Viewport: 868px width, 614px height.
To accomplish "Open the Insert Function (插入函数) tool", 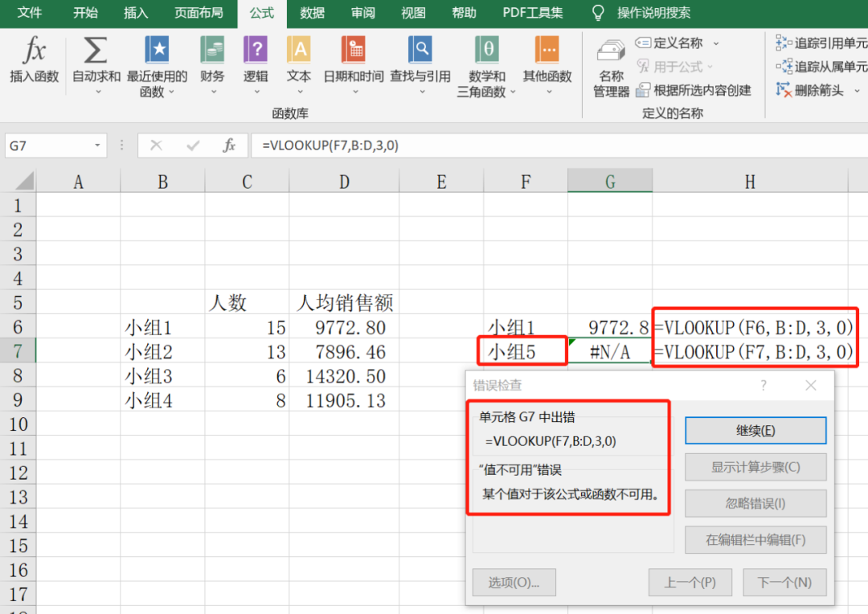I will tap(34, 59).
